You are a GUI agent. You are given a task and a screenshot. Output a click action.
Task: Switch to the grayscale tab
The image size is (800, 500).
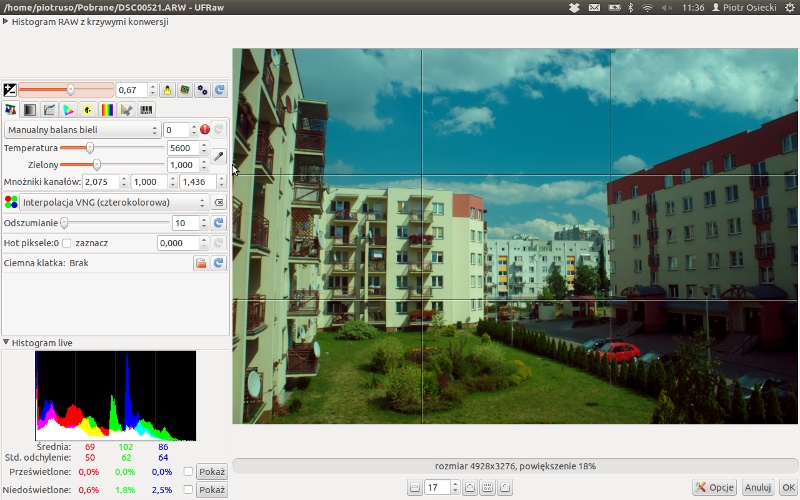[29, 110]
